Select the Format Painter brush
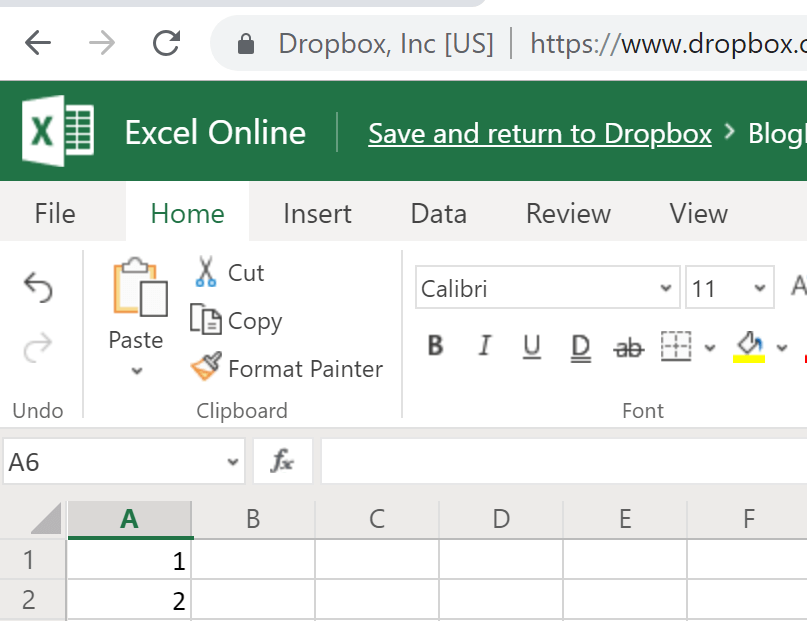807x621 pixels. click(206, 368)
